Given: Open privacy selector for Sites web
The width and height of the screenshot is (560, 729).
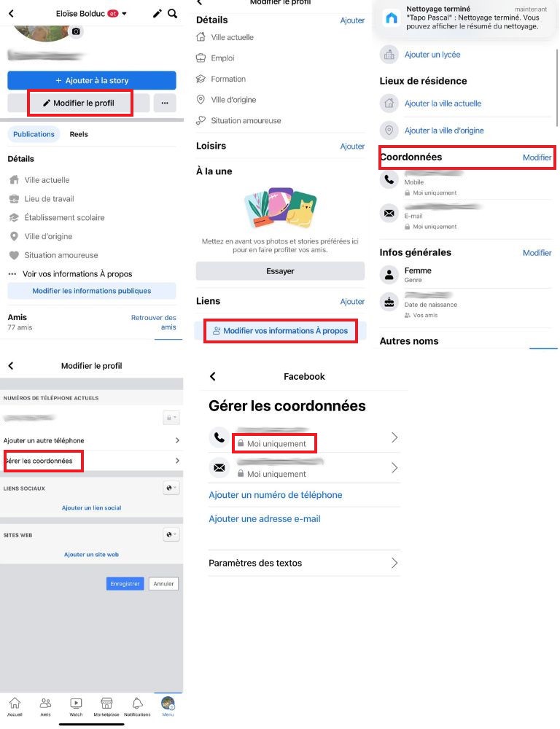Looking at the screenshot, I should tap(171, 534).
